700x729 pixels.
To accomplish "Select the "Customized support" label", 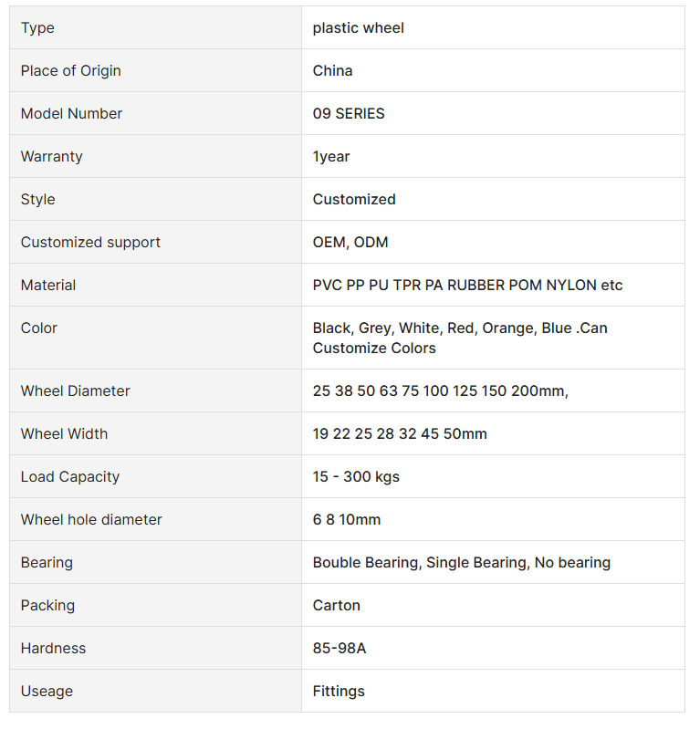I will tap(90, 243).
